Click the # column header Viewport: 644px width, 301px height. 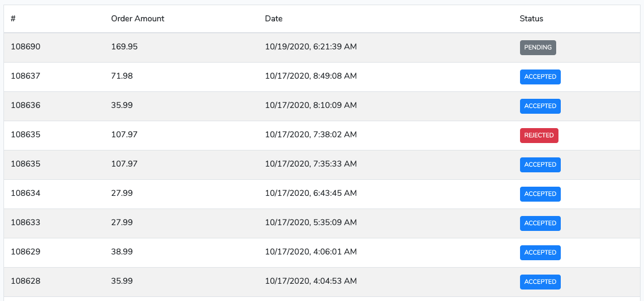[x=13, y=18]
